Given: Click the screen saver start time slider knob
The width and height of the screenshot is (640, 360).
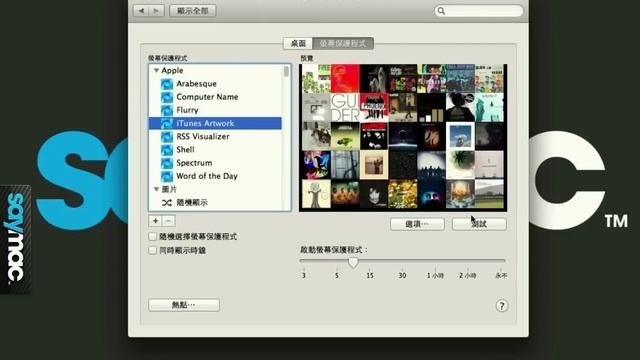Looking at the screenshot, I should click(x=353, y=262).
